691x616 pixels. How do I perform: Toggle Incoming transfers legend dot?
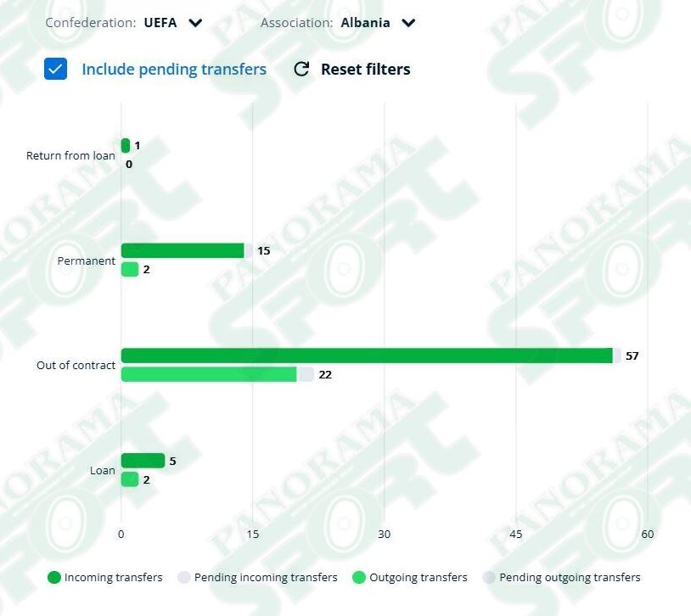[x=53, y=577]
